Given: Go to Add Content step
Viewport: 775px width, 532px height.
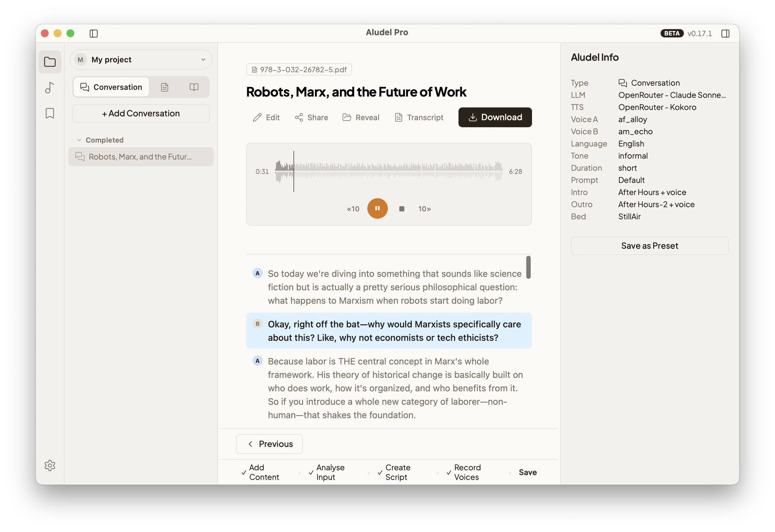Looking at the screenshot, I should click(261, 472).
